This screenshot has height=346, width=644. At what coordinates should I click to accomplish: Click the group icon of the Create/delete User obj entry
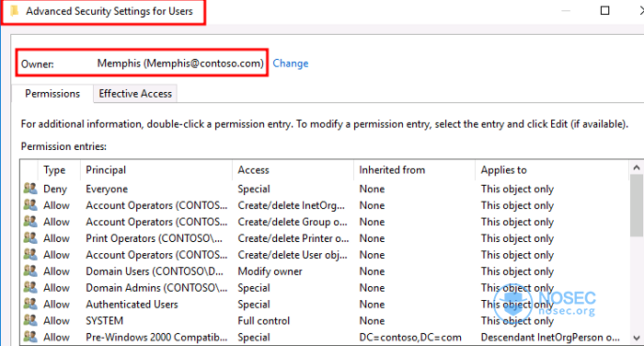click(30, 254)
